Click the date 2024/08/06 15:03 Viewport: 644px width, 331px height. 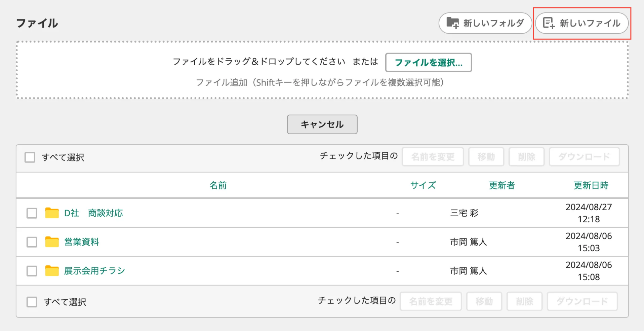[x=589, y=242]
